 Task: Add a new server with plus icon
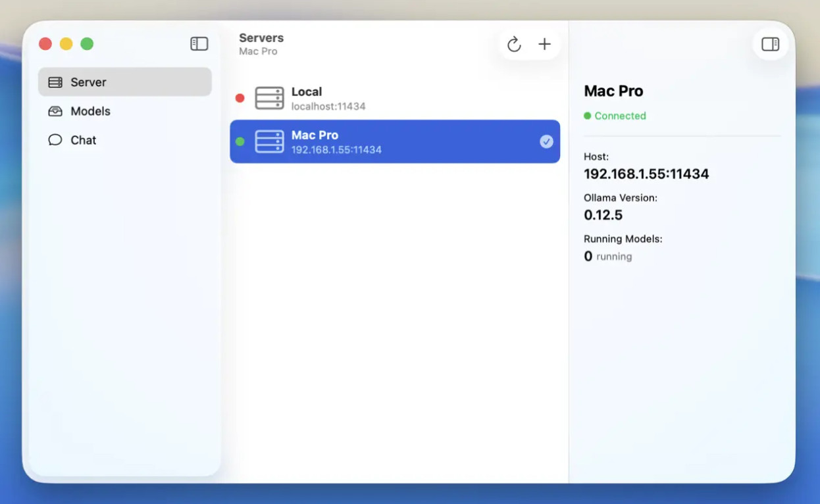coord(544,44)
